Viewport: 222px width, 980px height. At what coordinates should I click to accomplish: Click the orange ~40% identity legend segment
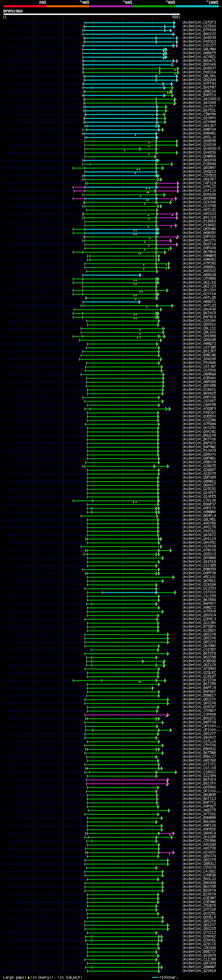[x=68, y=6]
